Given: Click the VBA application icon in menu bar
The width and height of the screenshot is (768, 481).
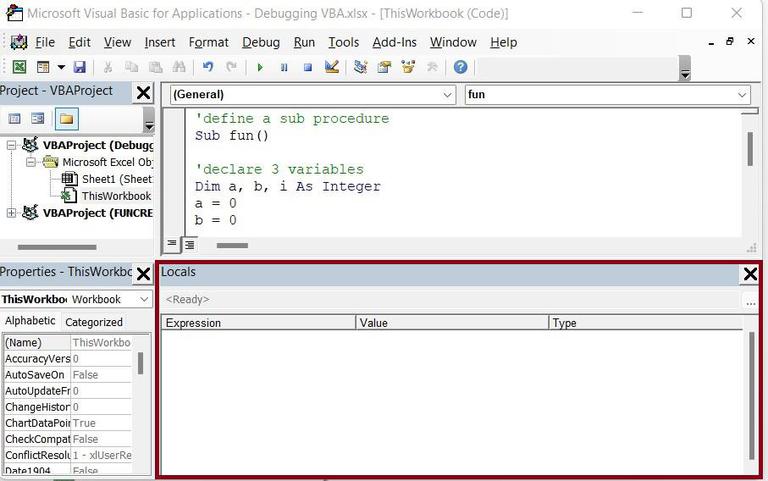Looking at the screenshot, I should tap(19, 42).
